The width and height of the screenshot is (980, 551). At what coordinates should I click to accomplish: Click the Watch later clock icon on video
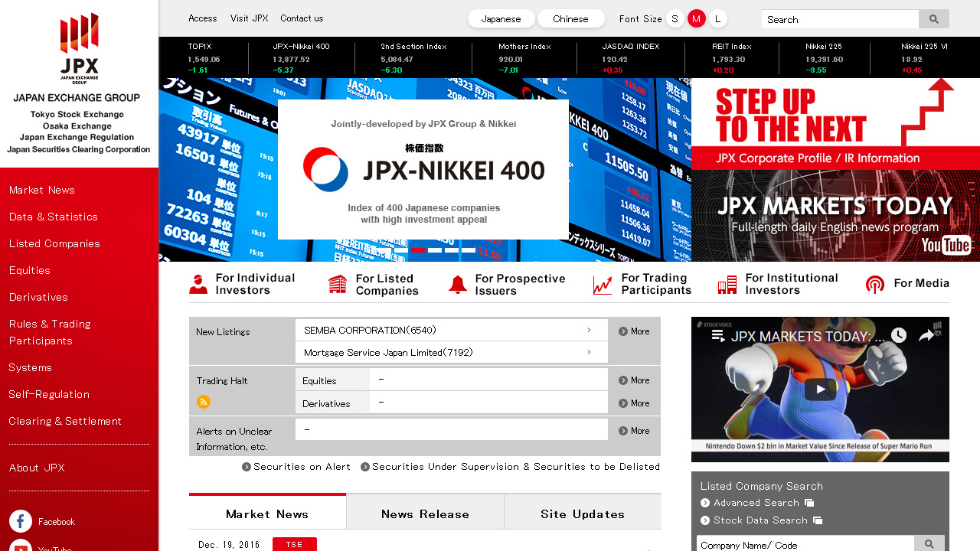click(x=898, y=335)
